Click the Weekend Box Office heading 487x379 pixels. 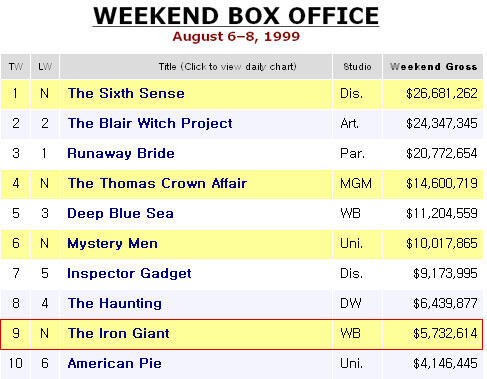tap(236, 16)
